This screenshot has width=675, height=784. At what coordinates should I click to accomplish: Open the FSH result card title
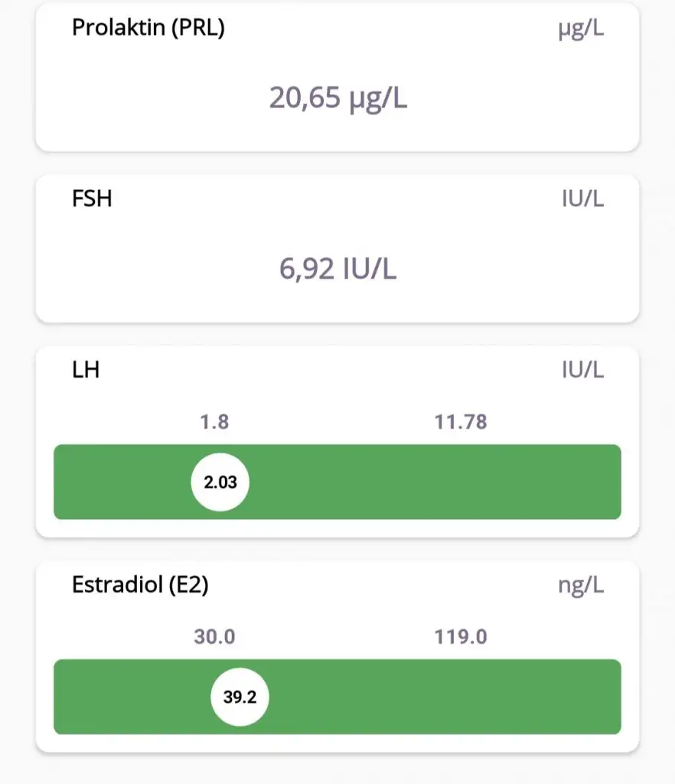[x=92, y=199]
